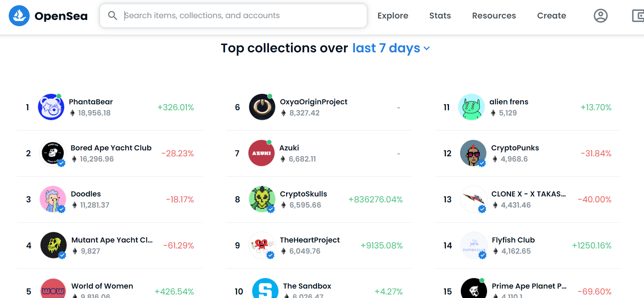Click the +326.01% change value
Image resolution: width=644 pixels, height=298 pixels.
point(176,107)
